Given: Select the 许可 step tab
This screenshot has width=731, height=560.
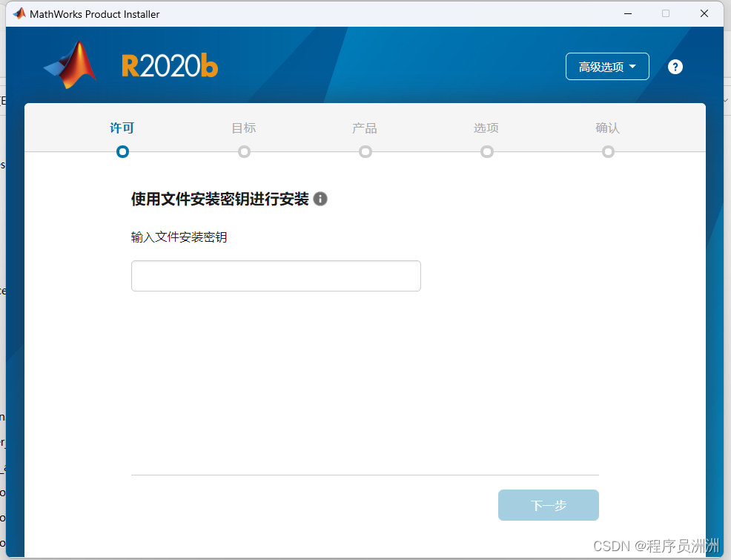Looking at the screenshot, I should (122, 128).
